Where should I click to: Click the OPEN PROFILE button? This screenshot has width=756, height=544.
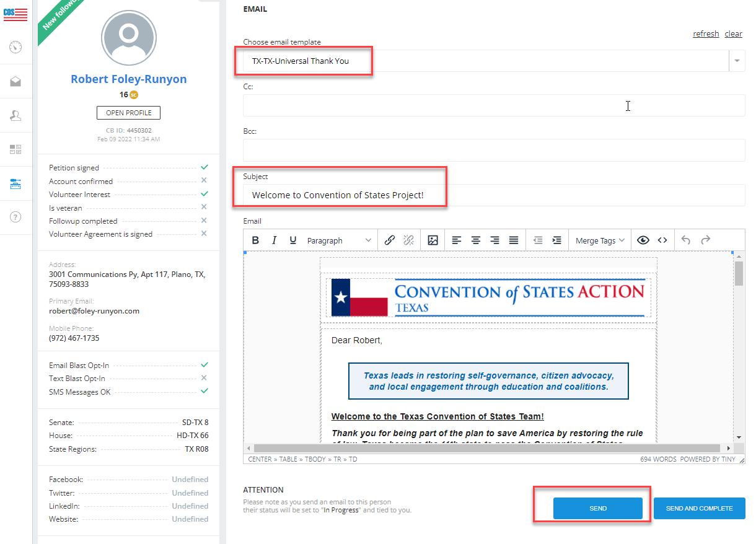point(128,113)
